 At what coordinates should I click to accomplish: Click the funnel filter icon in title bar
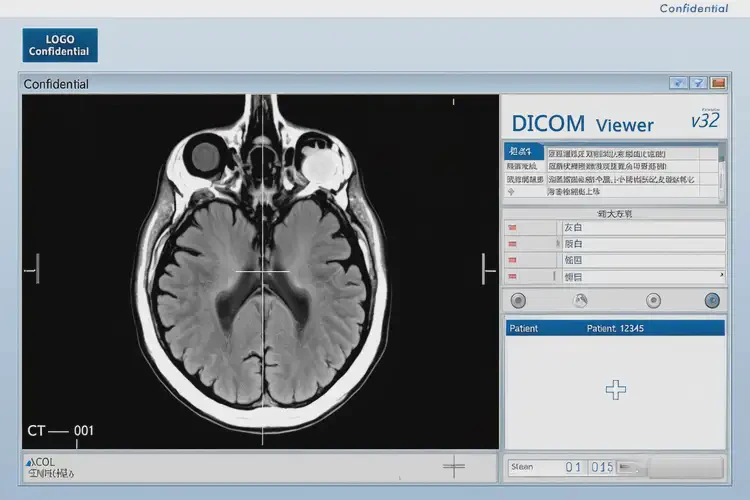point(699,83)
